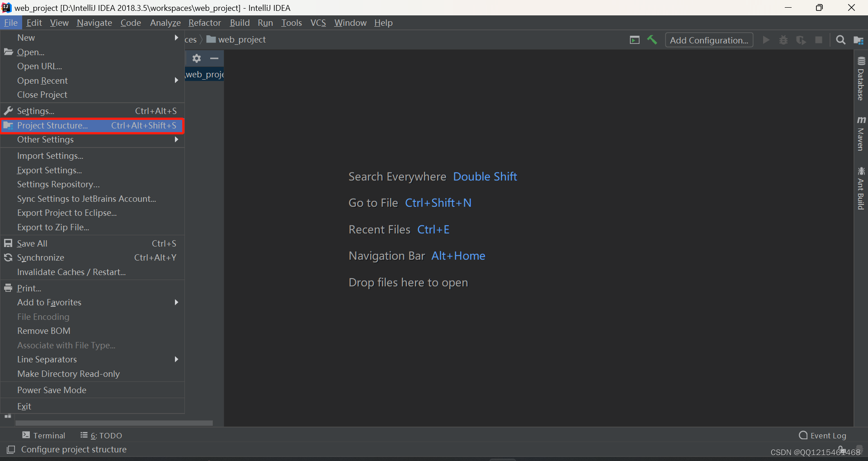868x461 pixels.
Task: Click the Stop square icon
Action: (819, 40)
